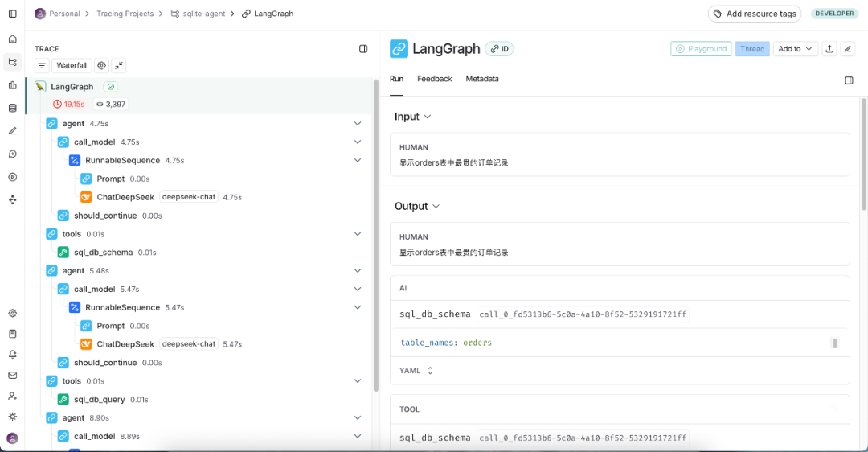Open the chat bubble sidebar icon
Screen dimensions: 868x452
pos(13,154)
